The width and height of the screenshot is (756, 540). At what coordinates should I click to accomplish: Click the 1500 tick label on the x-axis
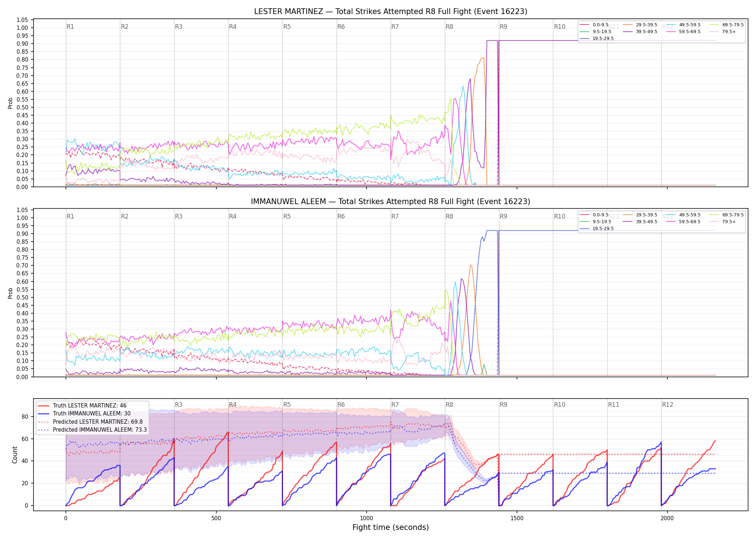tap(517, 518)
